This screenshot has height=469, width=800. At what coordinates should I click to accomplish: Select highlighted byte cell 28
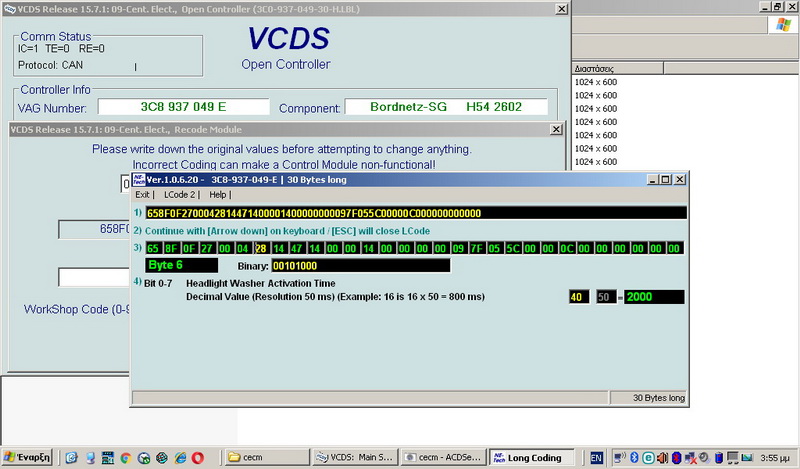[x=261, y=249]
